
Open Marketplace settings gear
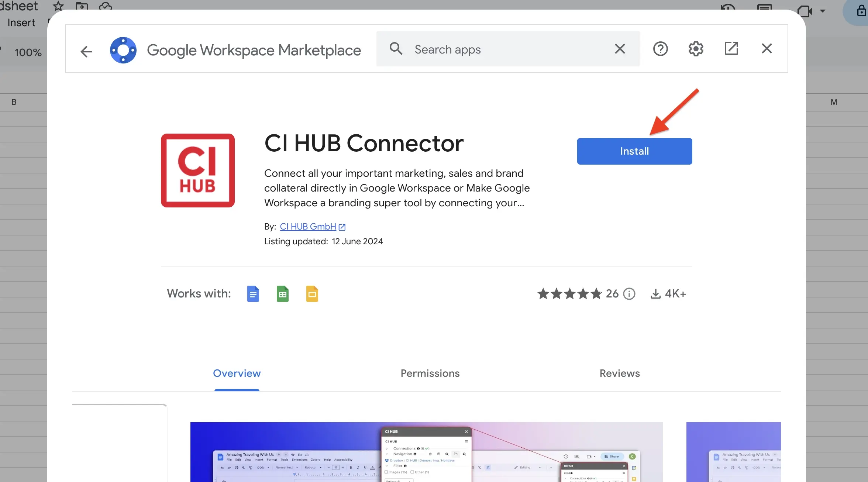pos(696,49)
